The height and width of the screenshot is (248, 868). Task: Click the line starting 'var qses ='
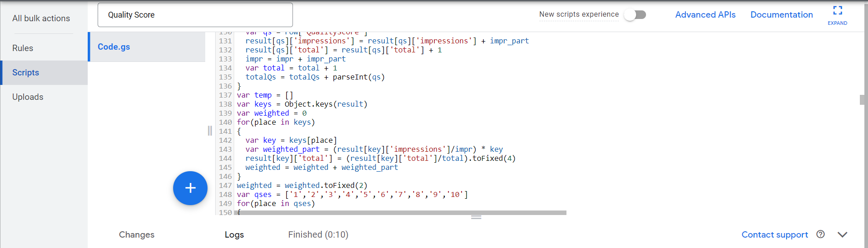click(353, 194)
